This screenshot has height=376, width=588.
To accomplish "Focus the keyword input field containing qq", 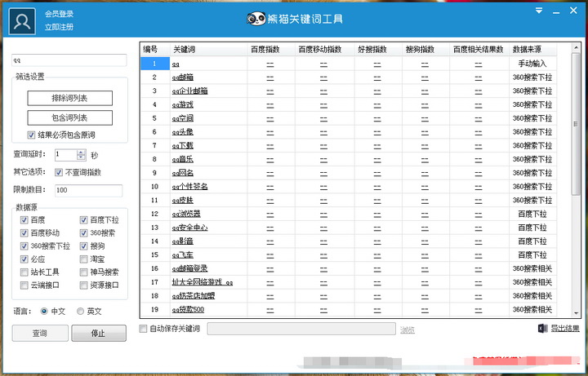I will tap(69, 60).
